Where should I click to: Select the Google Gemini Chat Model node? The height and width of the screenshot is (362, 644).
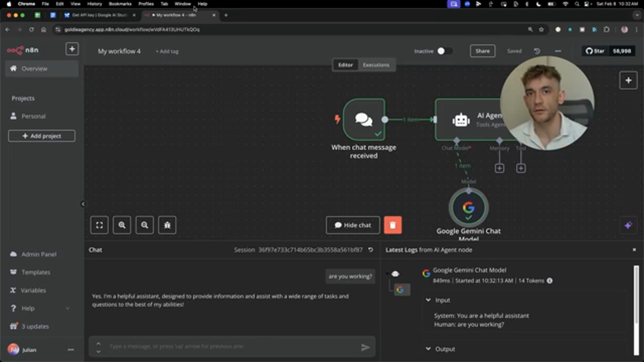pyautogui.click(x=468, y=207)
